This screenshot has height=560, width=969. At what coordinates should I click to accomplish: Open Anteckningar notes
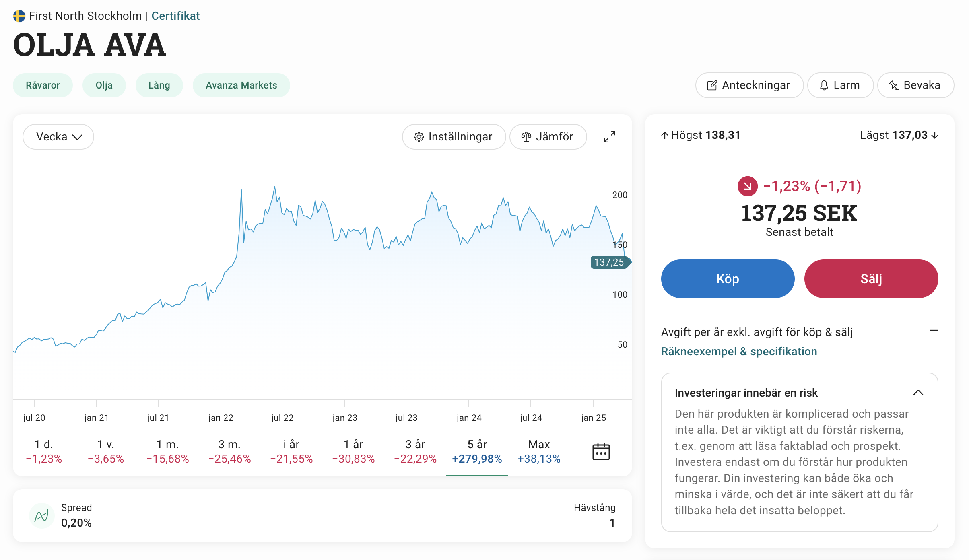coord(749,85)
